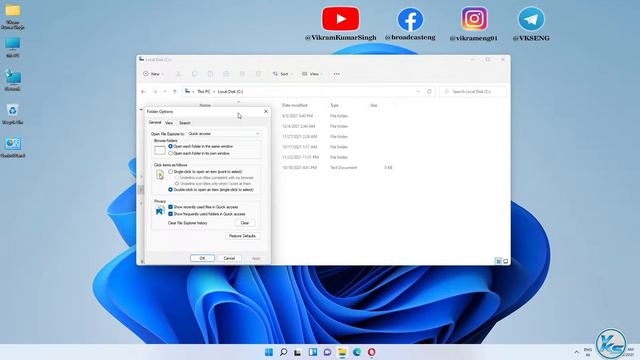640x360 pixels.
Task: Expand the View dropdown in Explorer toolbar
Action: pyautogui.click(x=312, y=74)
